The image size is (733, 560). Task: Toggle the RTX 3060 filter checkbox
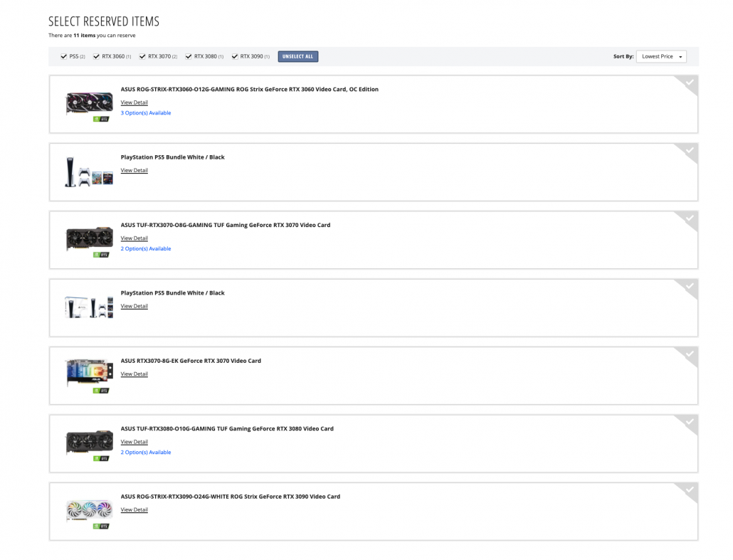pyautogui.click(x=96, y=56)
